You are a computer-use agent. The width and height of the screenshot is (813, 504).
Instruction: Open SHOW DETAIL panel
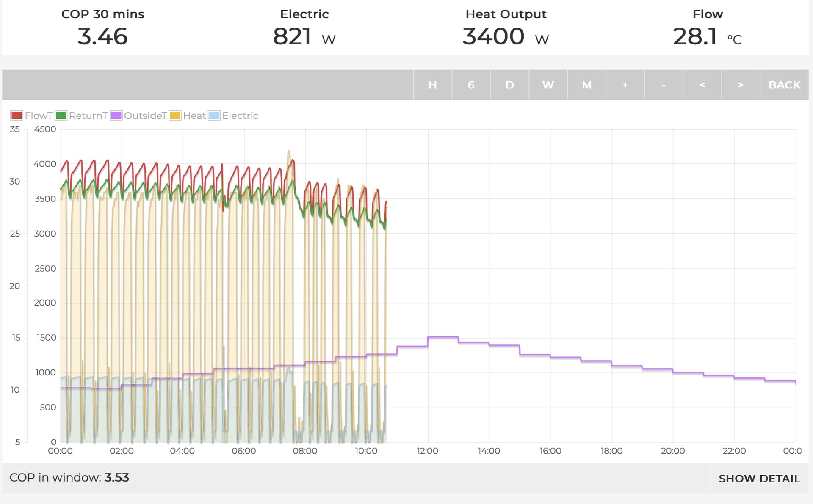[x=759, y=479]
